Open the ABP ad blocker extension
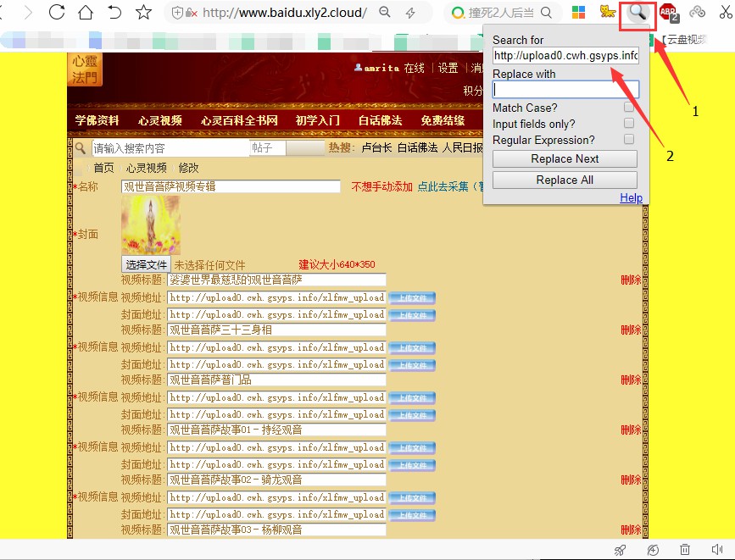This screenshot has height=560, width=735. (x=669, y=12)
